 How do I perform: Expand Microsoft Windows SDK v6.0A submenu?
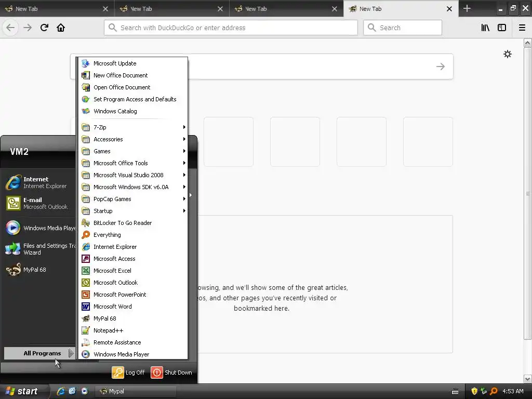[133, 187]
